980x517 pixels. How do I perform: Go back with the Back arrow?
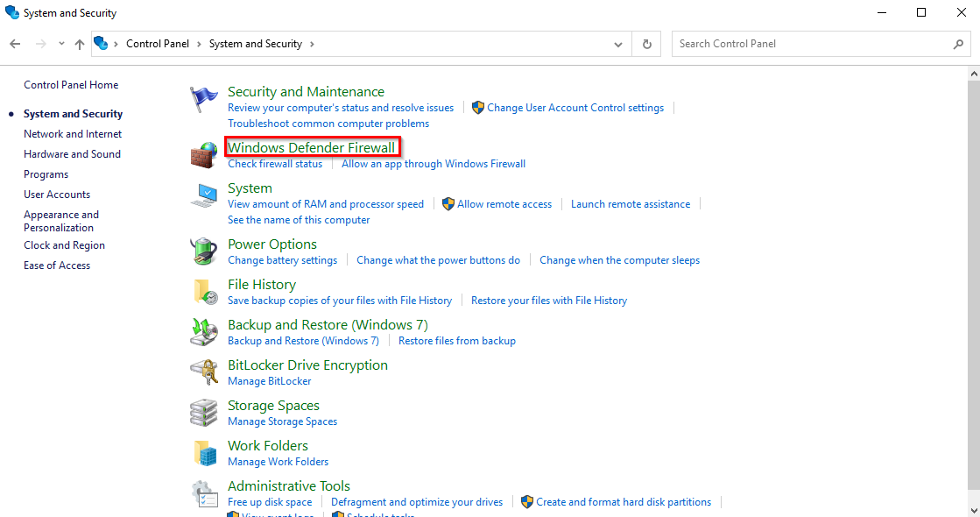pyautogui.click(x=15, y=44)
